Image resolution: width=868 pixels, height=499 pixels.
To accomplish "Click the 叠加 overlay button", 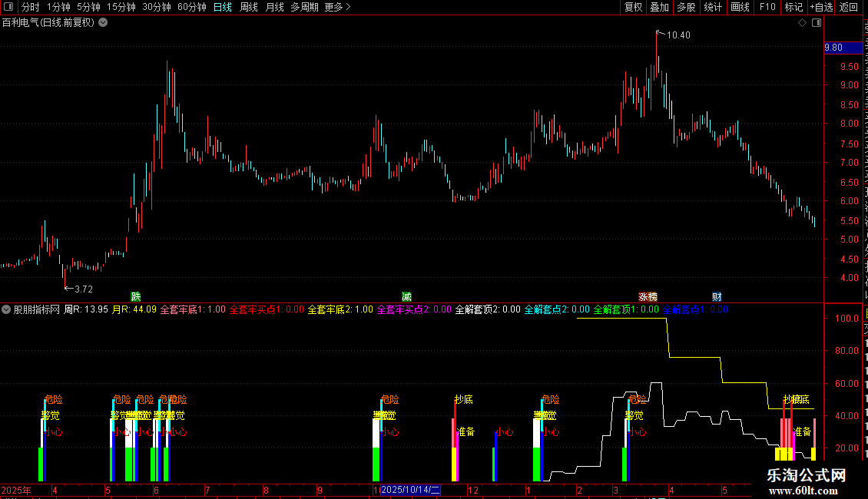I will point(659,7).
